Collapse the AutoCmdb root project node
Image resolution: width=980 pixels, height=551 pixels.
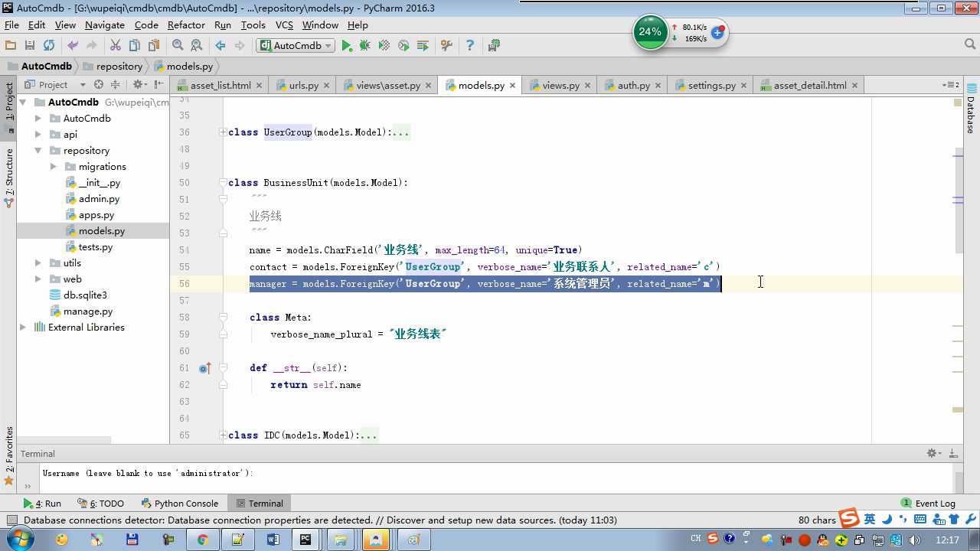pyautogui.click(x=23, y=103)
